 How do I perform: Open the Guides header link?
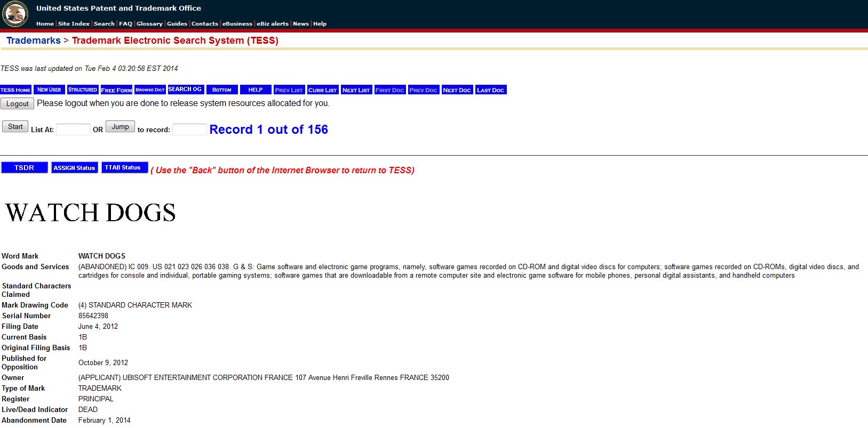pyautogui.click(x=177, y=23)
